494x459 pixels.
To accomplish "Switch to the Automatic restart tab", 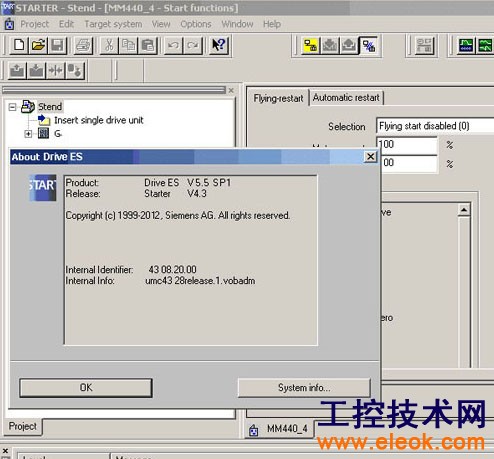I will coord(346,98).
